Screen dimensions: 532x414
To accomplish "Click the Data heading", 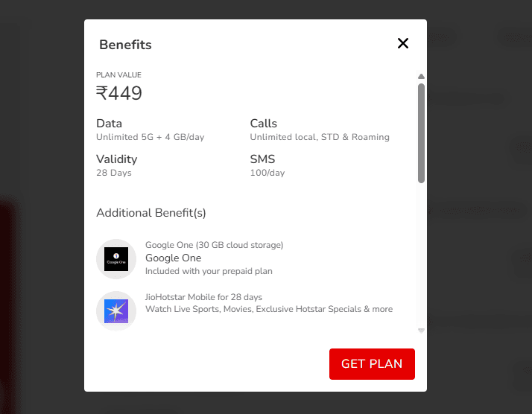I will pyautogui.click(x=109, y=124).
